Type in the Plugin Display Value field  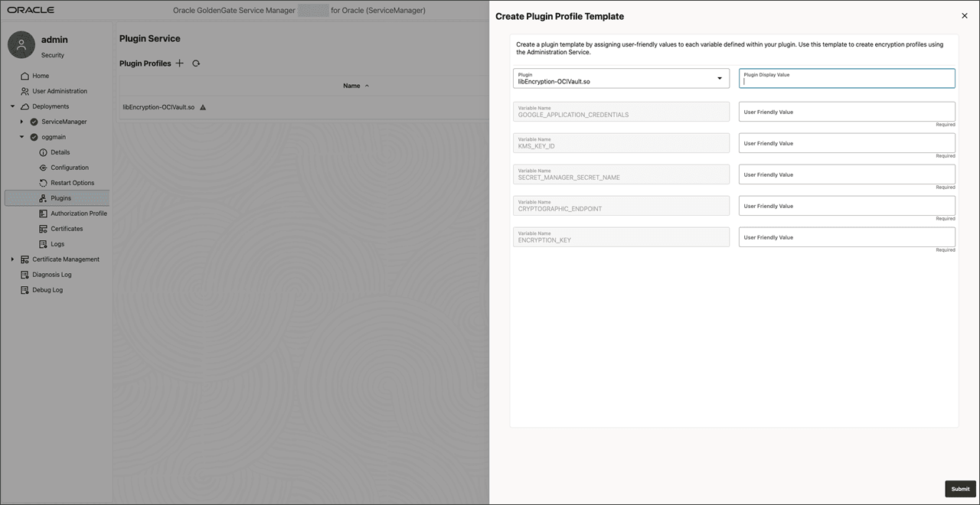coord(846,78)
